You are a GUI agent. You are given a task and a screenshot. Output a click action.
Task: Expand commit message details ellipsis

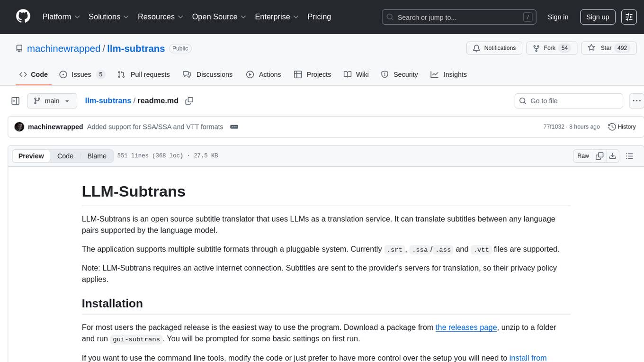[234, 127]
